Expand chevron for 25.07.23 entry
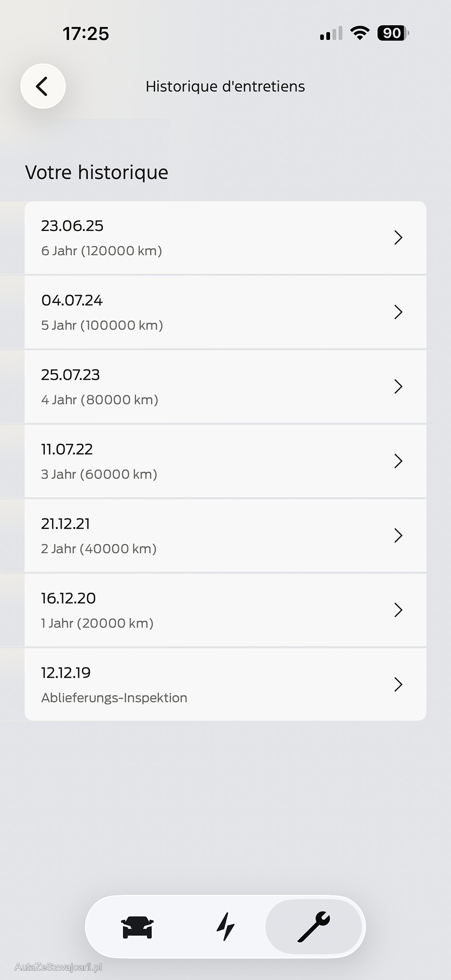This screenshot has height=980, width=451. pyautogui.click(x=398, y=386)
